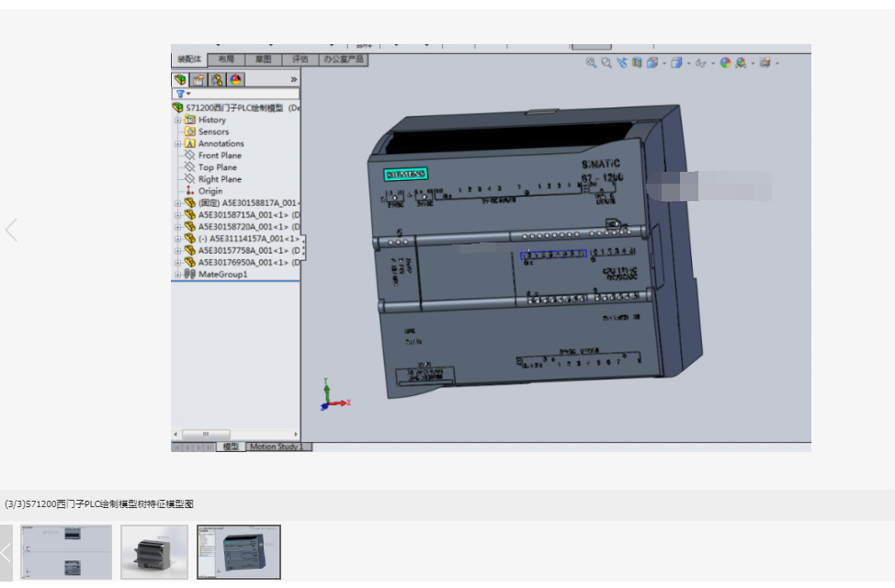This screenshot has height=588, width=895.
Task: Click the feature tree filter input field
Action: [x=235, y=94]
